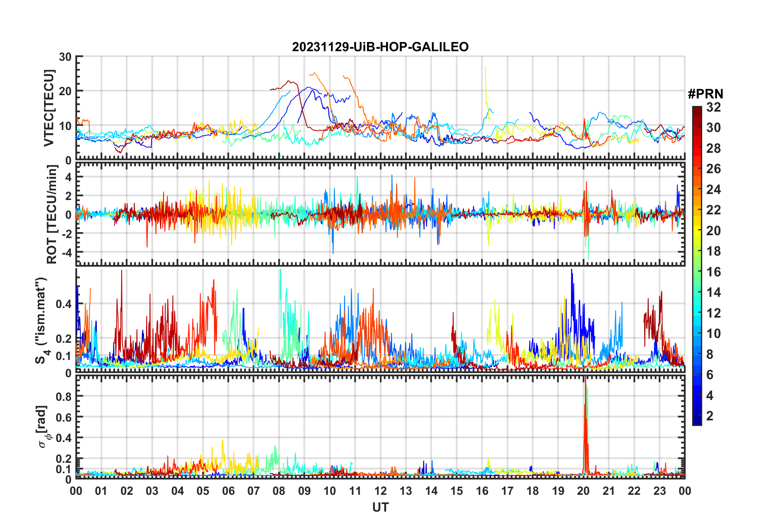Select colorbar tick label 30

point(713,128)
